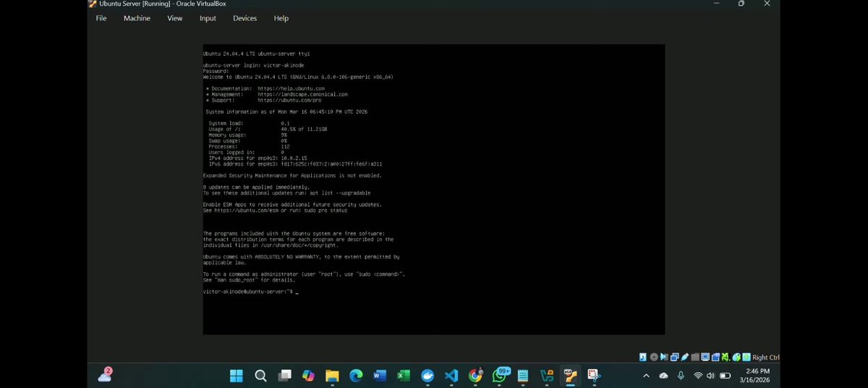Click the victor-akinode@ubuntu-server shell prompt
Viewport: 868px width, 388px height.
click(247, 291)
